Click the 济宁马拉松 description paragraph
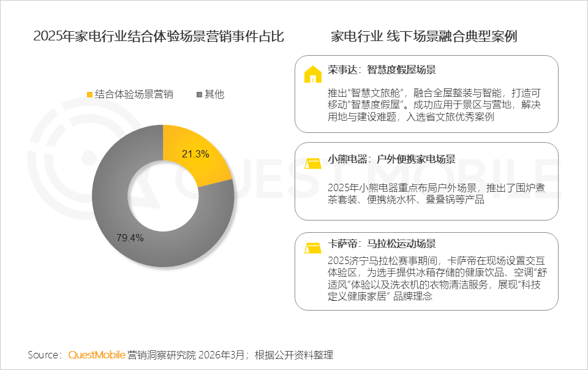Image resolution: width=588 pixels, height=370 pixels. click(x=434, y=278)
